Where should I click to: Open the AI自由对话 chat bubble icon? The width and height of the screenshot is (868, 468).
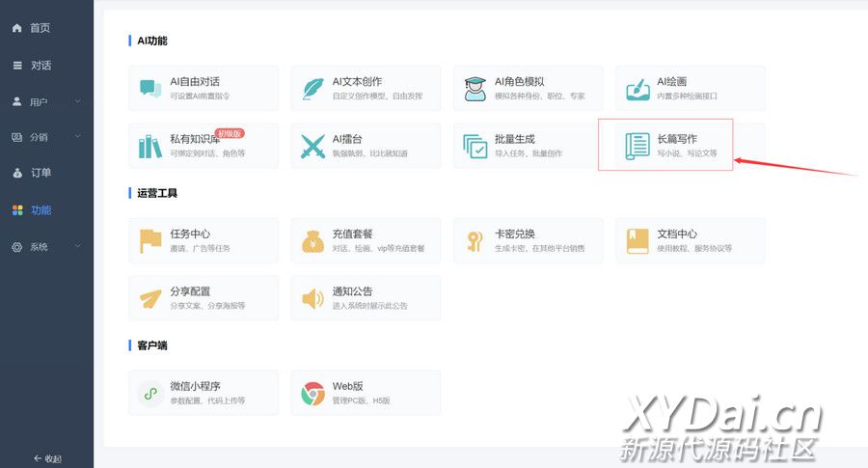(x=150, y=88)
